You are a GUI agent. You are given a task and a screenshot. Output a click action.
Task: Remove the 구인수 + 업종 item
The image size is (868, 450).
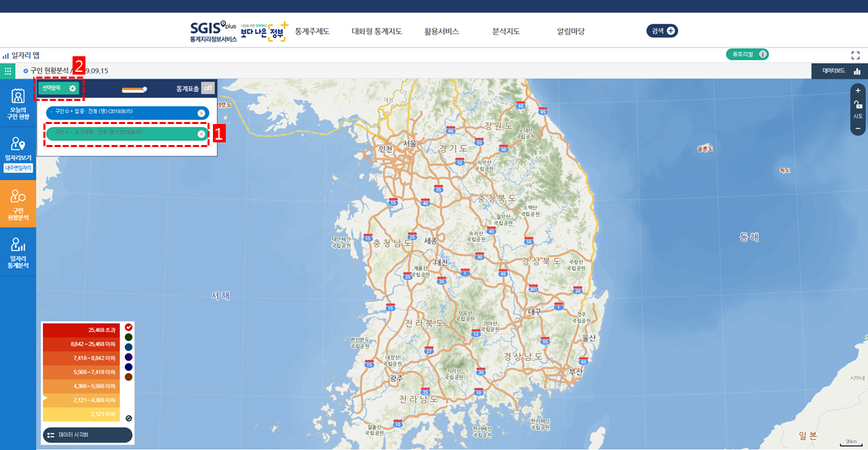[x=201, y=113]
